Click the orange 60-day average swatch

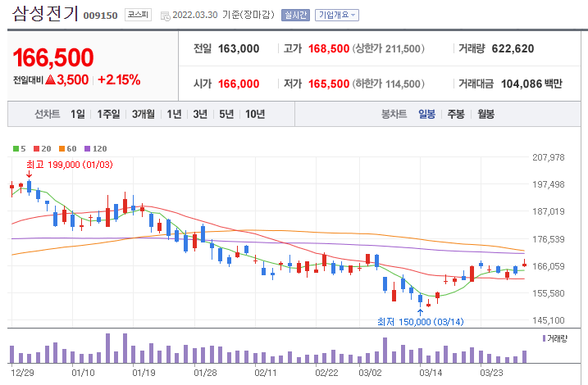[62, 149]
